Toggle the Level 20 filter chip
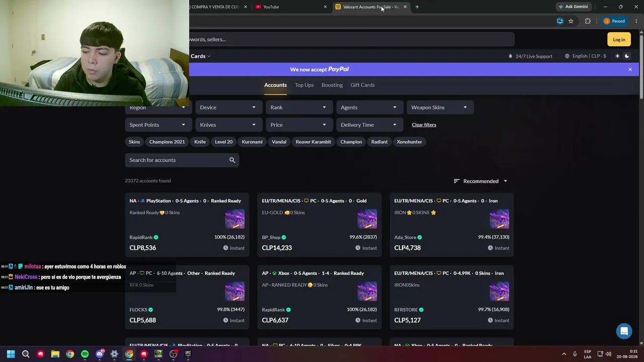Screen dimensions: 644x362 224,142
